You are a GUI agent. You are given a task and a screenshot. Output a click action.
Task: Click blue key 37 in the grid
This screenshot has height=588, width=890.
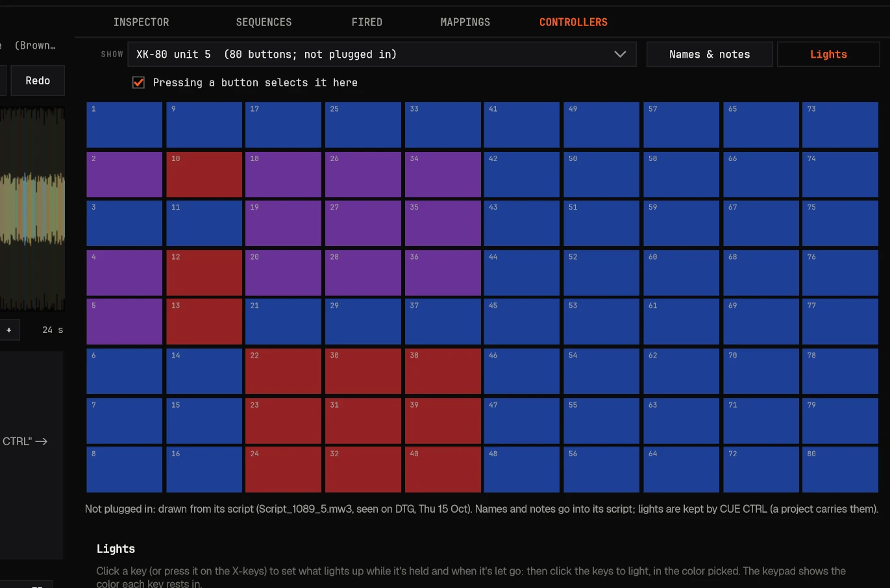click(x=443, y=321)
